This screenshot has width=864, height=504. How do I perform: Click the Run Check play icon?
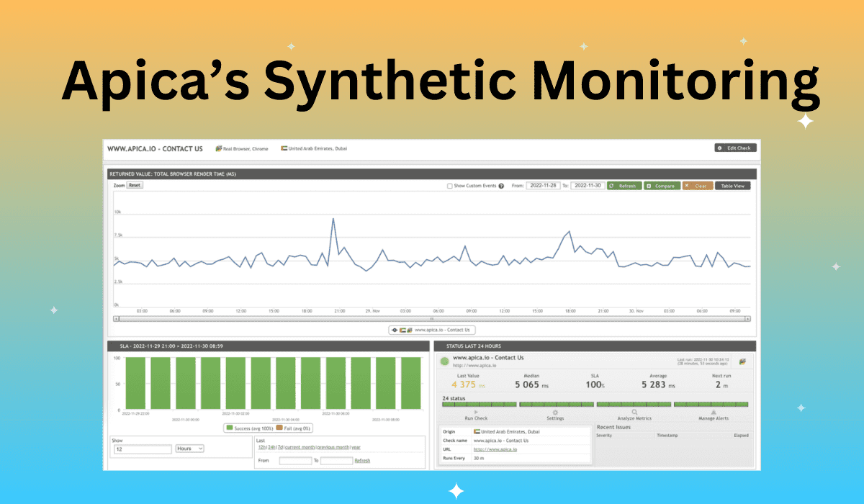tap(476, 412)
